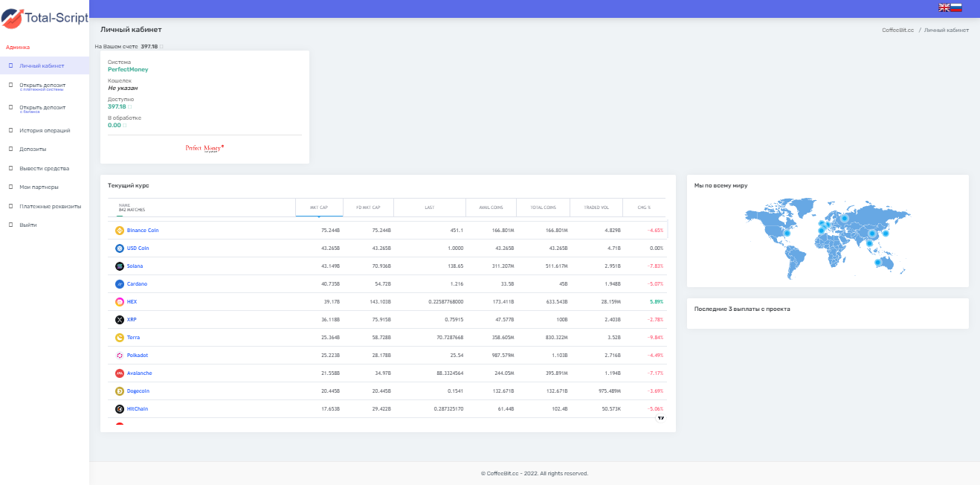Log out via Выйти
The height and width of the screenshot is (485, 980).
click(44, 225)
